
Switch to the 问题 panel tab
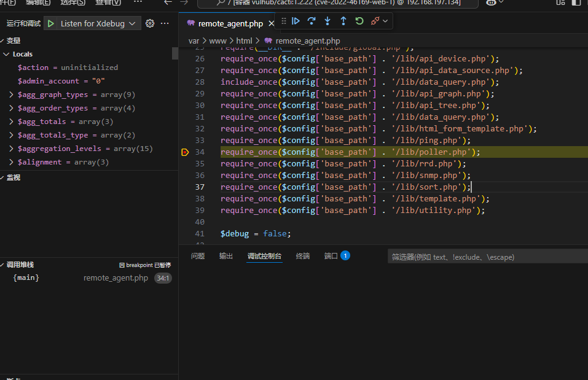click(198, 257)
